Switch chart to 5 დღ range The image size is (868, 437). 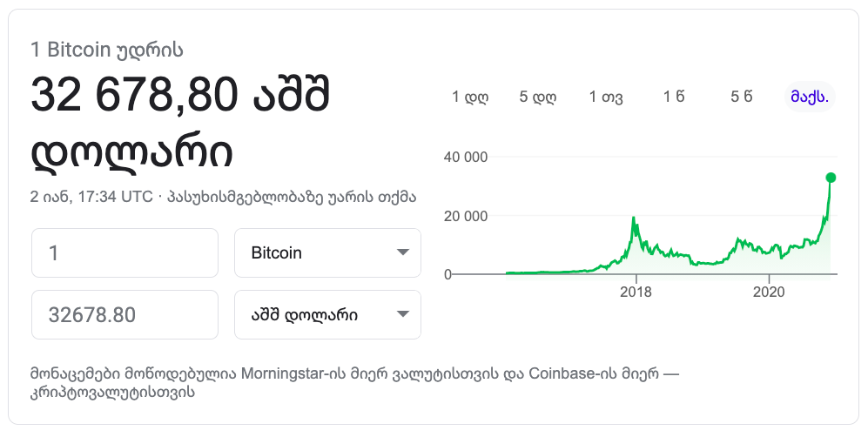pyautogui.click(x=537, y=97)
